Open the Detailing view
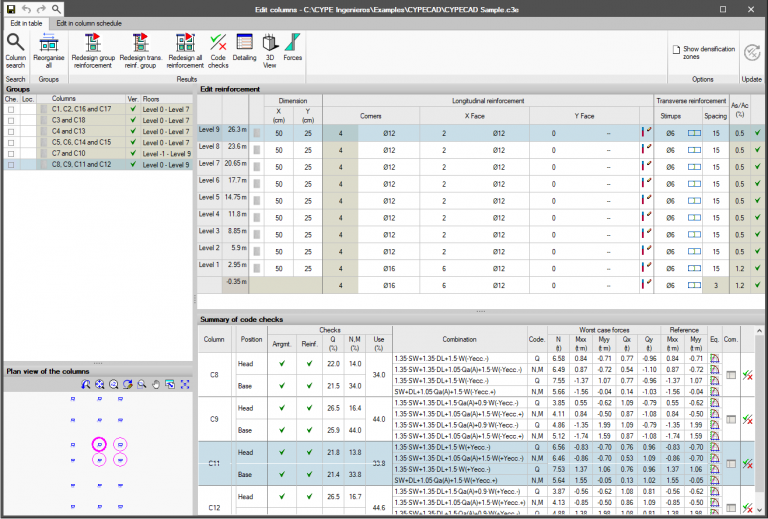The image size is (768, 519). (x=244, y=48)
